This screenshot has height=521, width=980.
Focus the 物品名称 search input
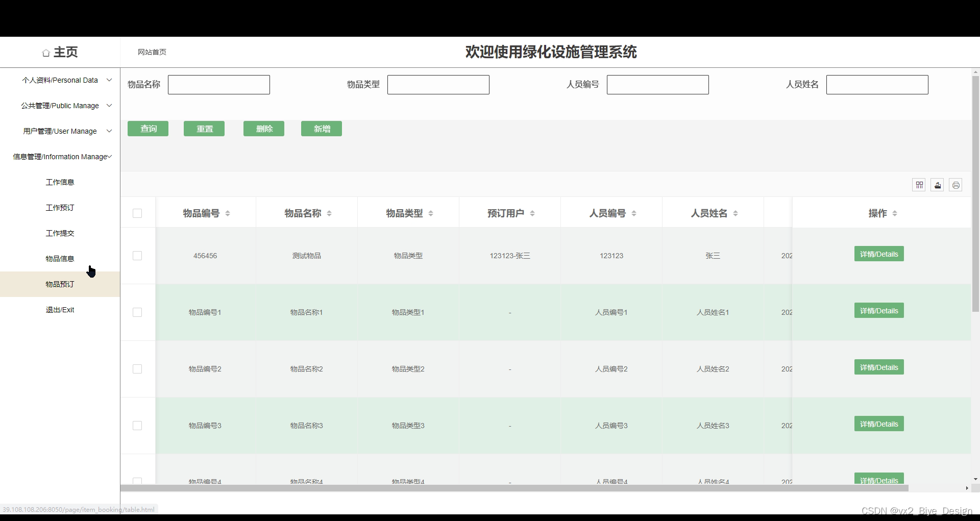(219, 85)
